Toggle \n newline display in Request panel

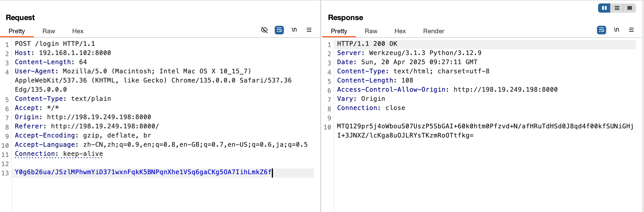pos(294,30)
